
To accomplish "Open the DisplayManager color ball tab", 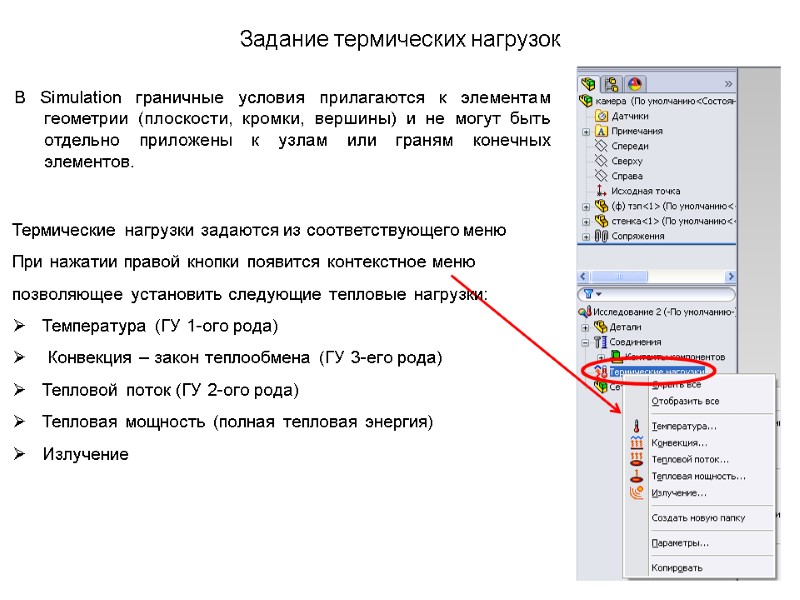I will pyautogui.click(x=634, y=84).
